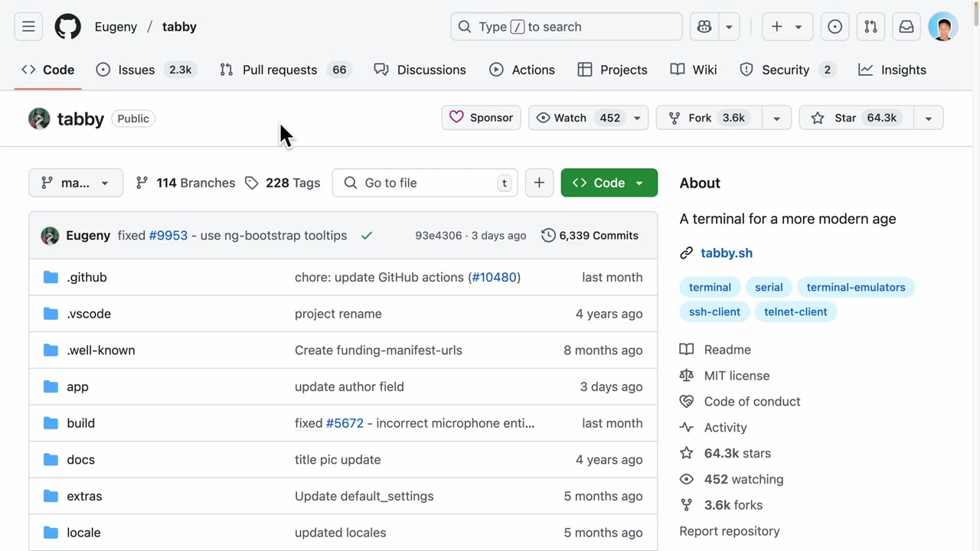The image size is (980, 551).
Task: Open the build folder
Action: pos(80,423)
